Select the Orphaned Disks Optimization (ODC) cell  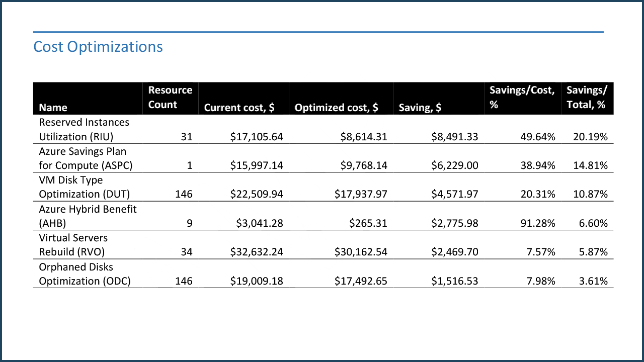(85, 274)
